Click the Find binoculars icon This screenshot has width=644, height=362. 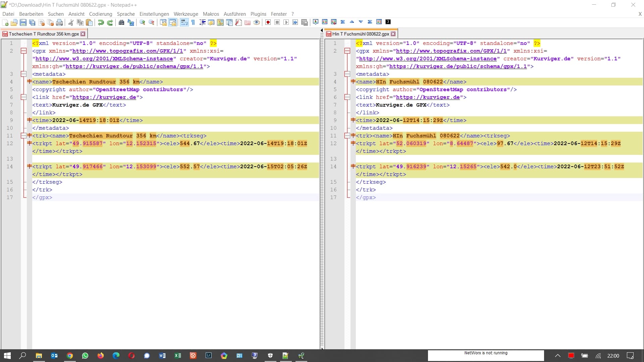click(x=121, y=22)
